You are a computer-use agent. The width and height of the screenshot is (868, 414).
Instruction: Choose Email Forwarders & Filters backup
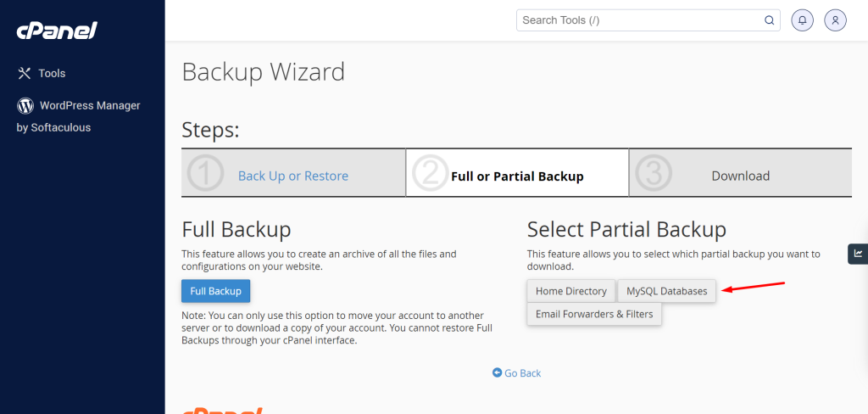594,314
